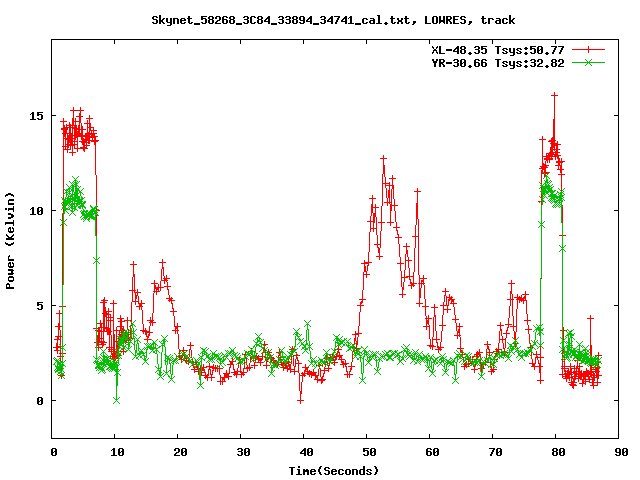Click the green YR legend line sample
This screenshot has width=640, height=480.
pyautogui.click(x=588, y=62)
